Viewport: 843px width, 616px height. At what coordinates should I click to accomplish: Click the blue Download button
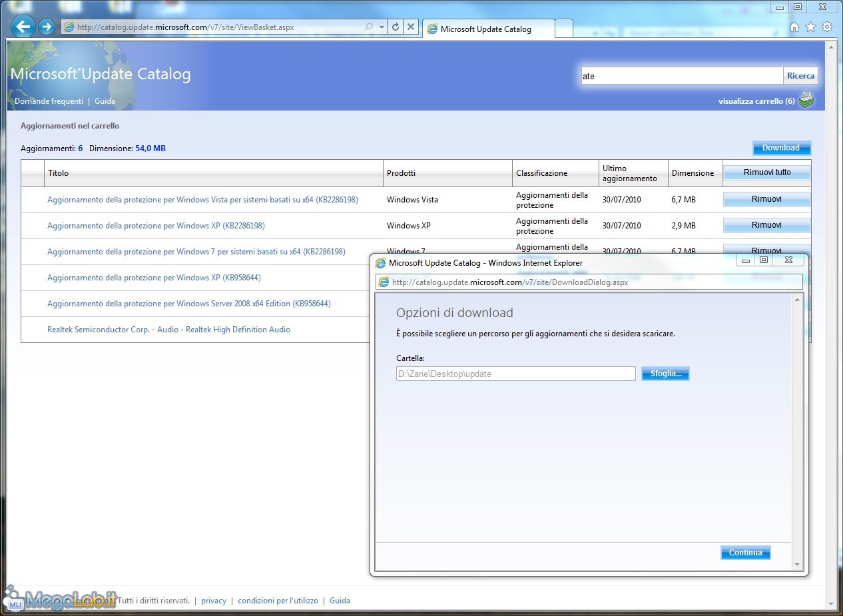click(781, 148)
